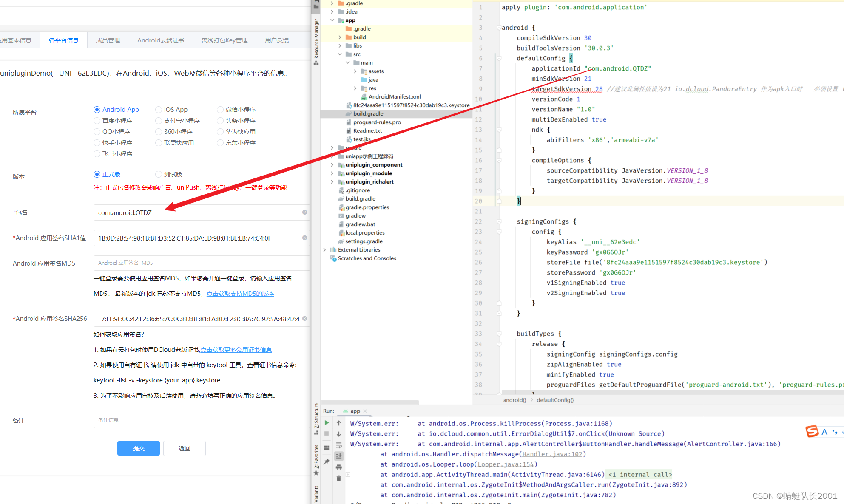Clear the SHA1 signature field
The width and height of the screenshot is (844, 504).
[305, 238]
